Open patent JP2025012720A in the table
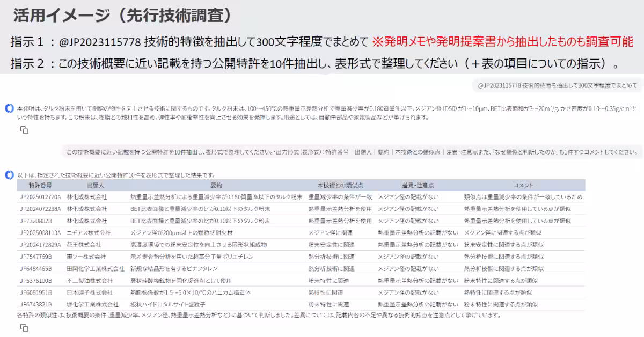The image size is (644, 337). [41, 196]
